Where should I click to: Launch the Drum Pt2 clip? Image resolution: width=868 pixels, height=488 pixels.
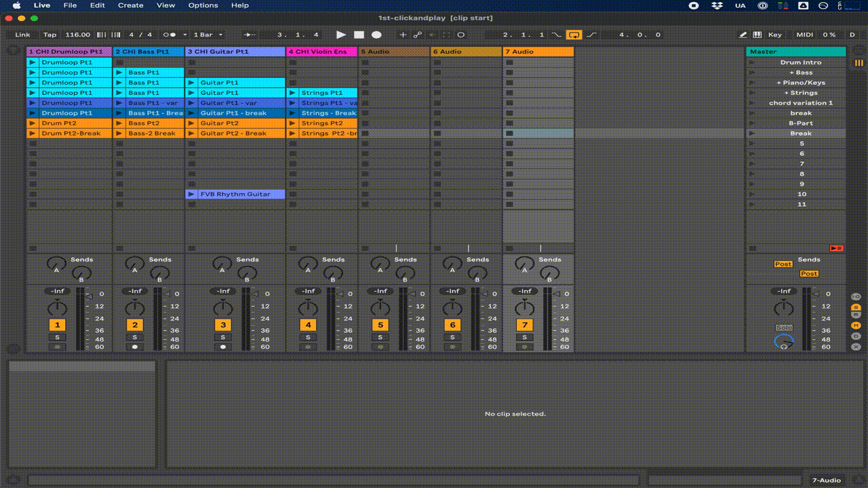pos(32,123)
